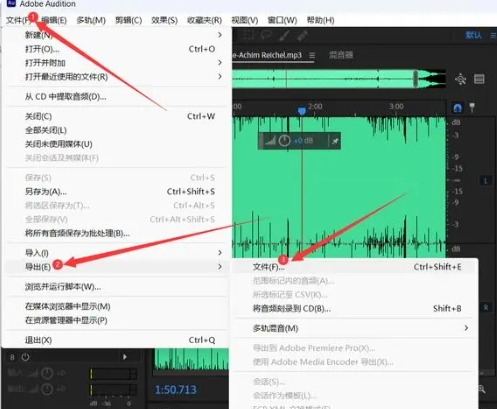
Task: Open the 文件(F) menu in menu bar
Action: click(x=20, y=20)
